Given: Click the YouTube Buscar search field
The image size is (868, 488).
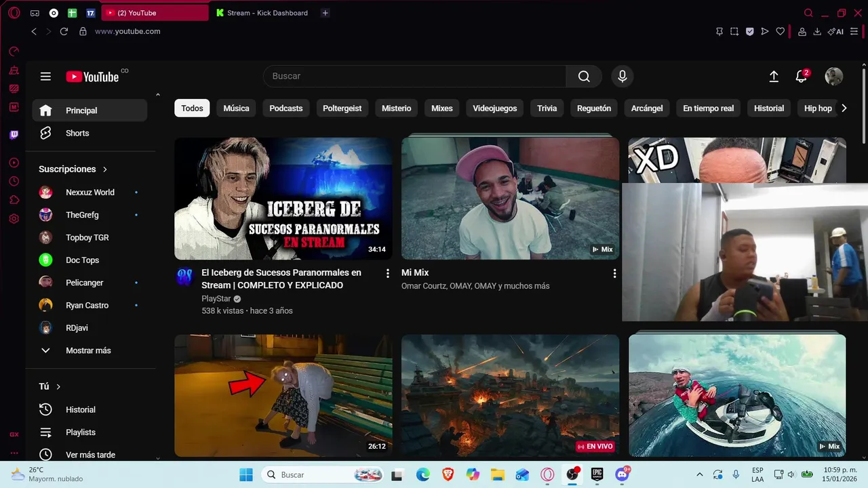Looking at the screenshot, I should coord(414,77).
